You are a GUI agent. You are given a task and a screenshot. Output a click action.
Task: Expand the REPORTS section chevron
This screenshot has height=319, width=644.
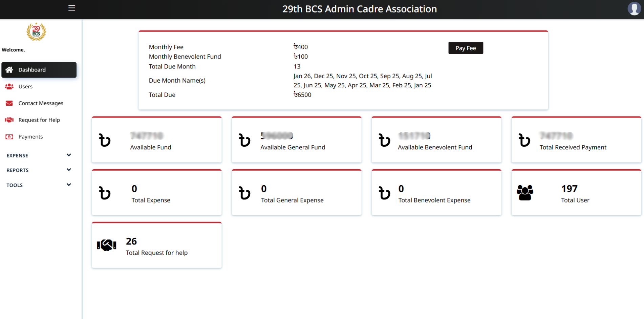pos(69,170)
